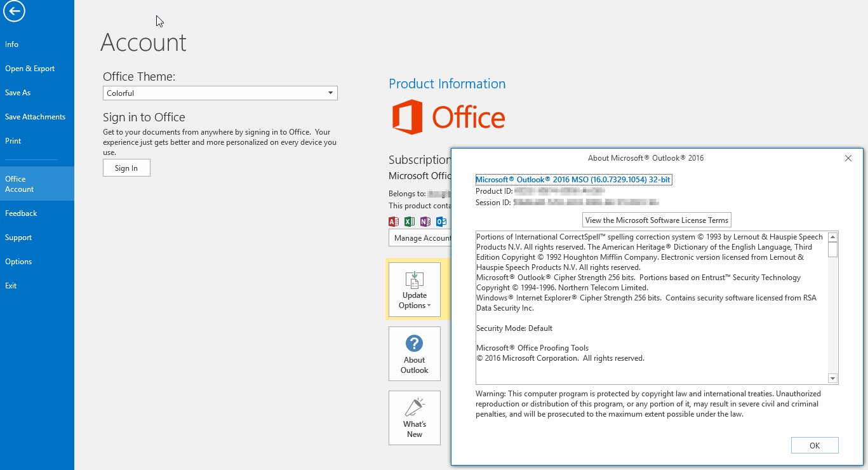
Task: Click the Sign In button
Action: pos(126,168)
